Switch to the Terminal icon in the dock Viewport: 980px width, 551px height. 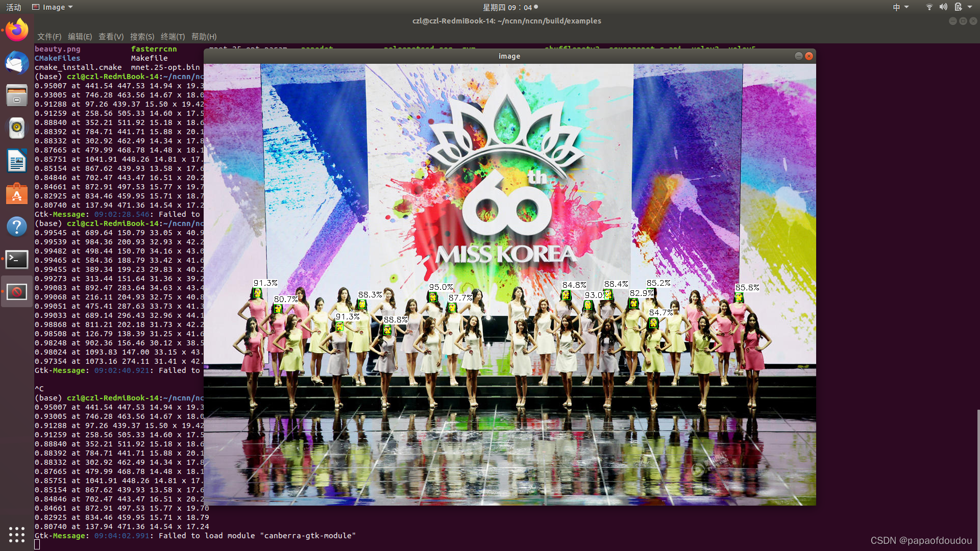[17, 259]
